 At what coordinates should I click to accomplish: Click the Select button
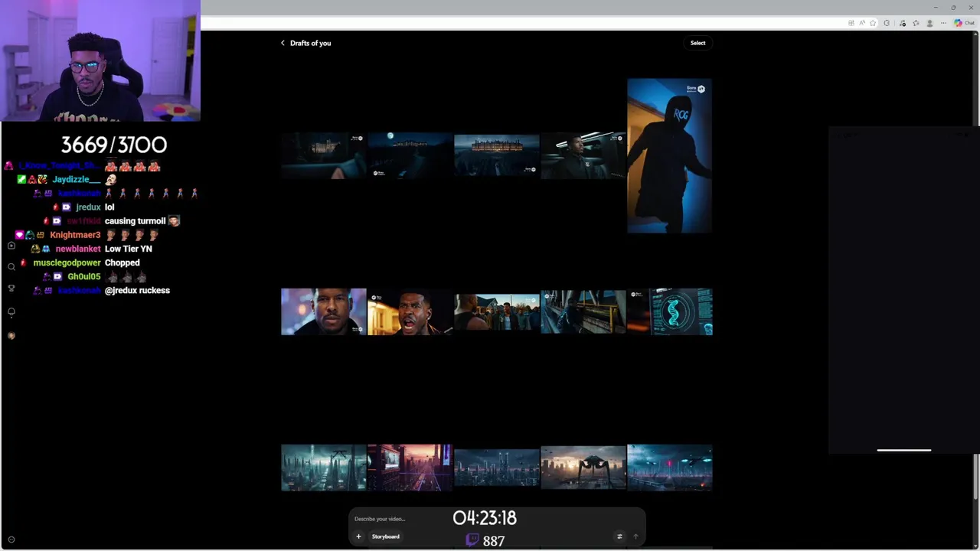pyautogui.click(x=697, y=43)
